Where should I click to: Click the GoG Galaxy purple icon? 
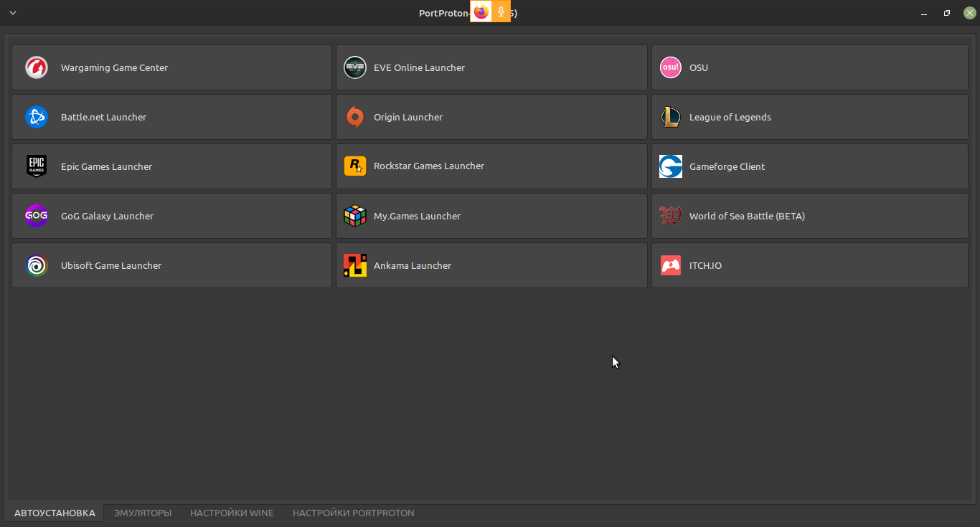click(x=37, y=216)
